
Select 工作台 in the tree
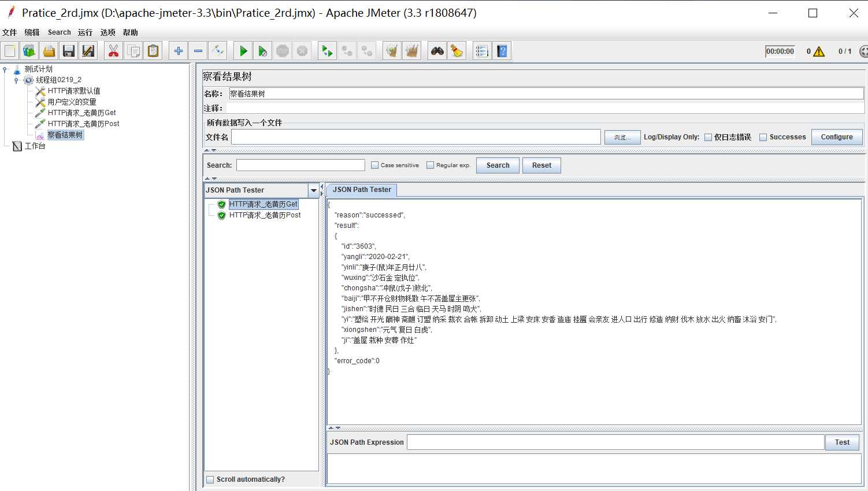[x=35, y=146]
